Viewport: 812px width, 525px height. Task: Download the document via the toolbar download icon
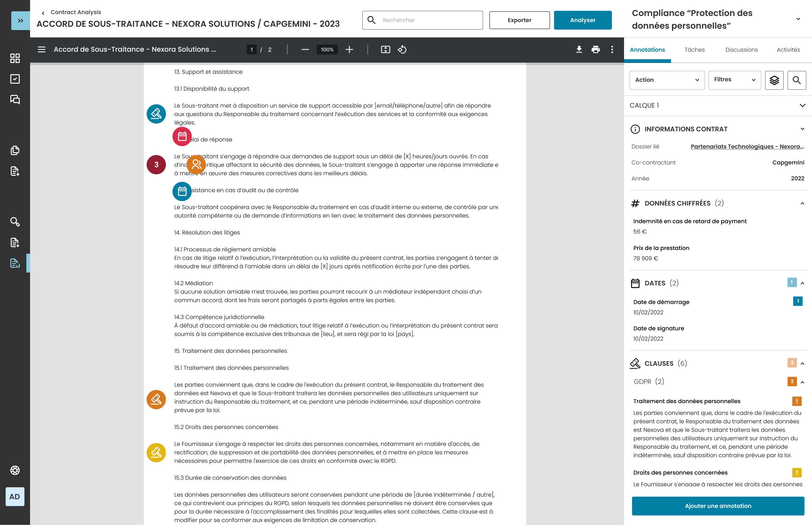[x=579, y=49]
